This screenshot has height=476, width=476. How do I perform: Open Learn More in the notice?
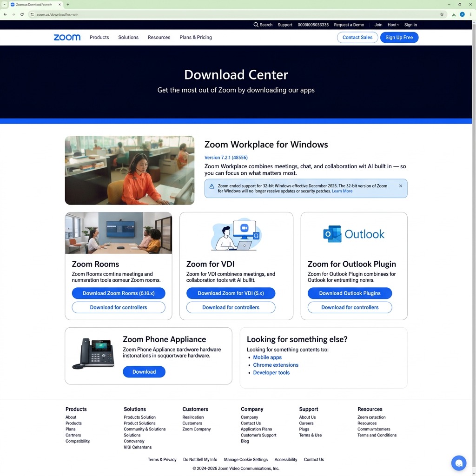(342, 191)
